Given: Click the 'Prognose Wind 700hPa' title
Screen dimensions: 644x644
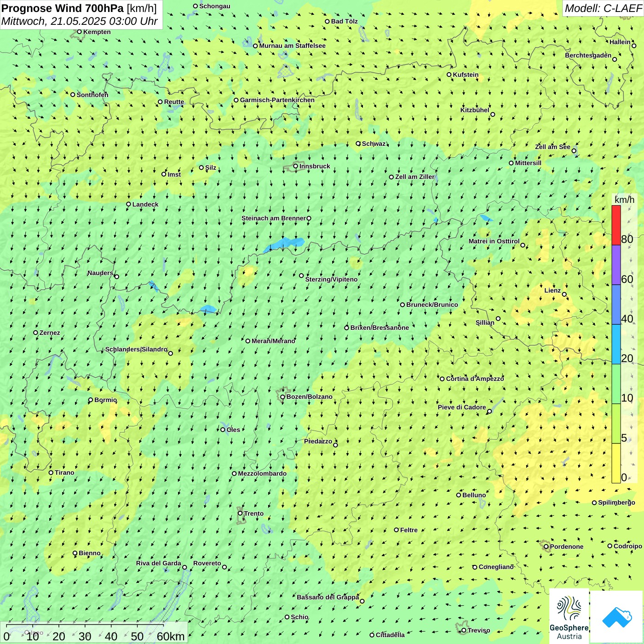Looking at the screenshot, I should [x=63, y=8].
